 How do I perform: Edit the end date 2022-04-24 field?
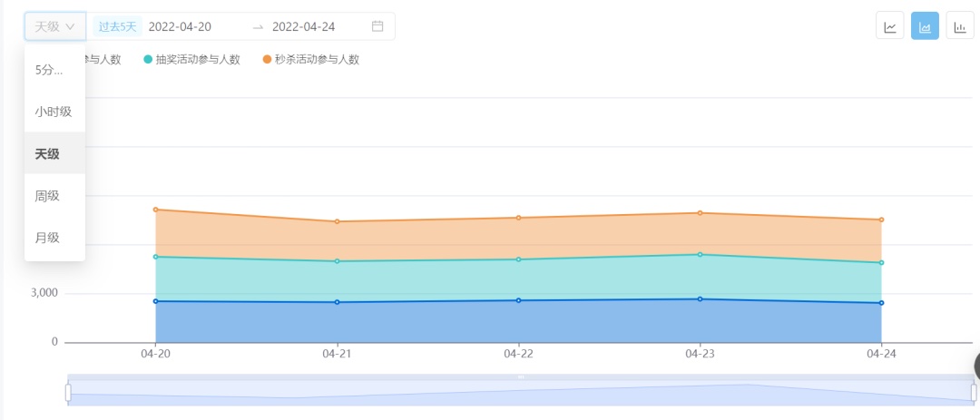click(x=303, y=26)
